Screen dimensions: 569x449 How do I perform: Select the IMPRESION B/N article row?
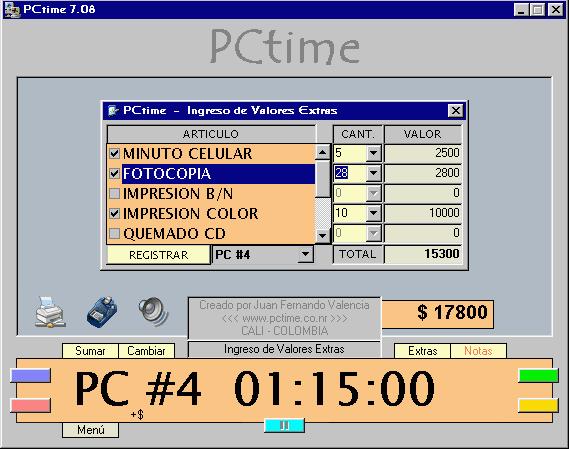click(211, 193)
